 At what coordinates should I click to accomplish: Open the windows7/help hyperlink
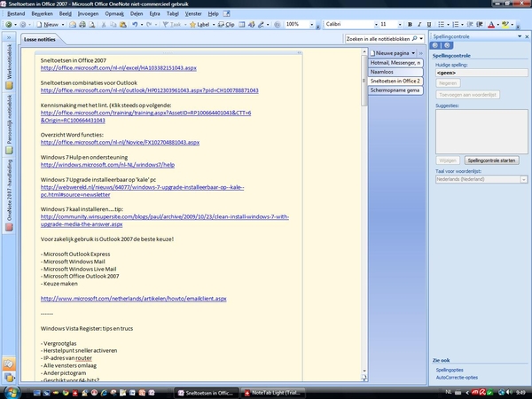pyautogui.click(x=107, y=165)
